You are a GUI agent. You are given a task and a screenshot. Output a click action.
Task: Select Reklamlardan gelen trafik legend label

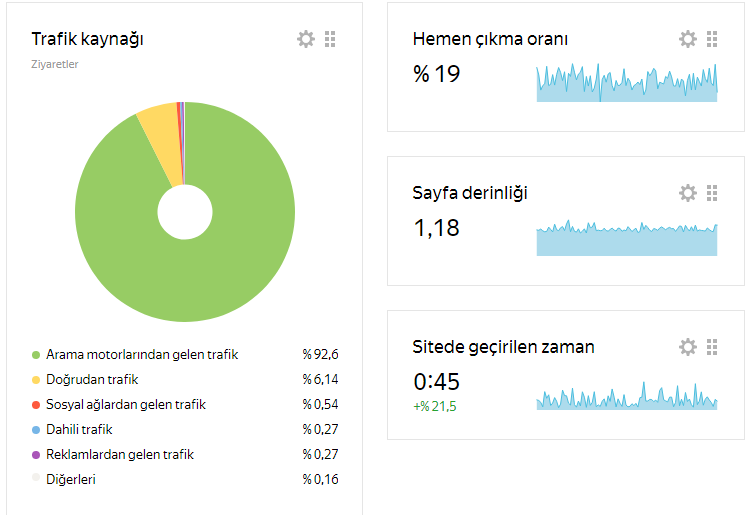(x=120, y=455)
